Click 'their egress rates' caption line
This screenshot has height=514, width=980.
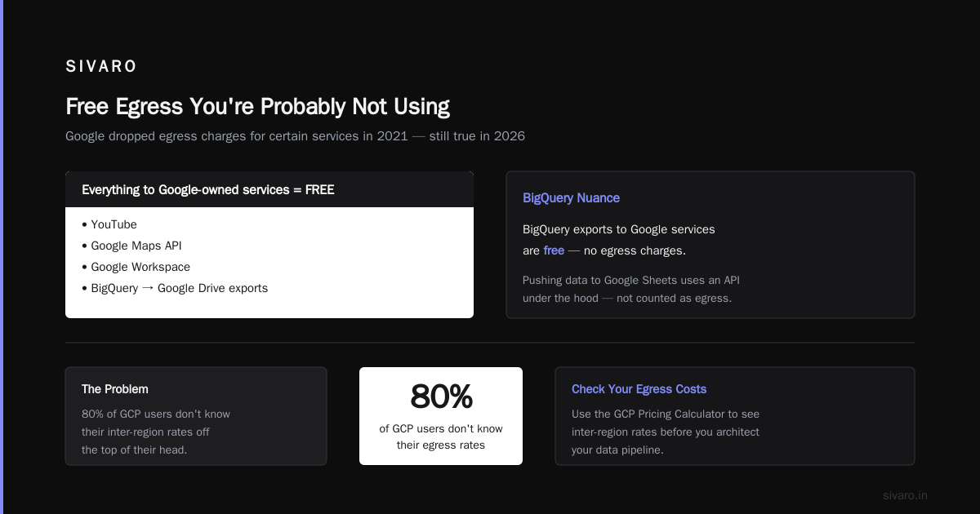pos(441,445)
